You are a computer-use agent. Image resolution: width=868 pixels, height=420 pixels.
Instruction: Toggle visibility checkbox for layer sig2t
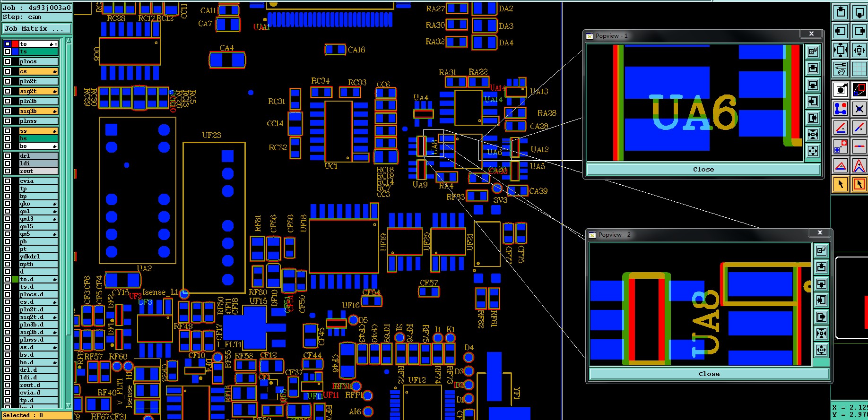(x=8, y=91)
